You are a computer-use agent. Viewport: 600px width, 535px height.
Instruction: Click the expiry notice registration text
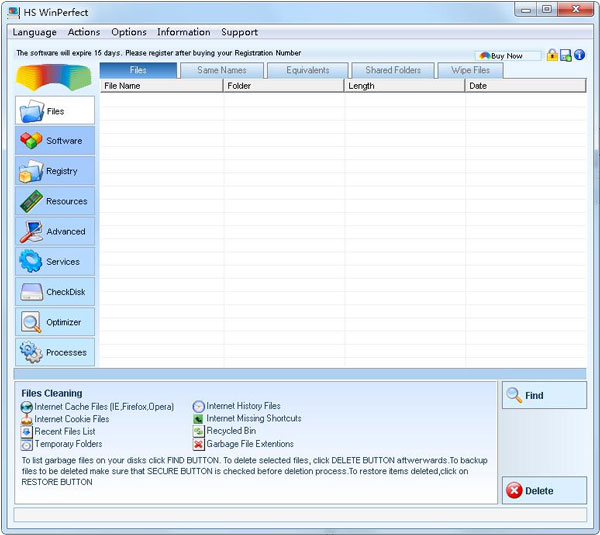pyautogui.click(x=158, y=53)
